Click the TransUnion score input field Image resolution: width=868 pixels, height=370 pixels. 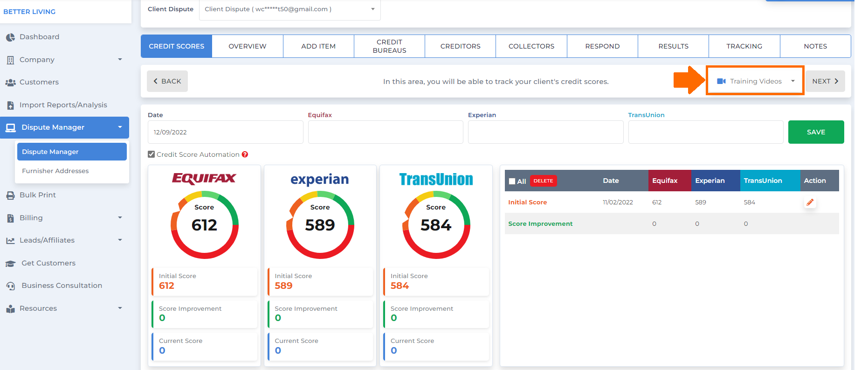tap(706, 132)
